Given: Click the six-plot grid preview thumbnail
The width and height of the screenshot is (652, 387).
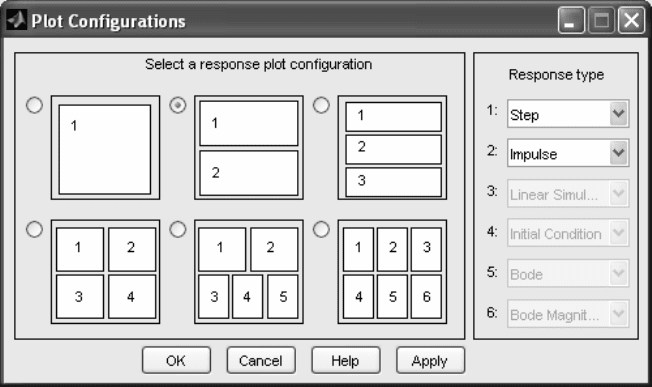Looking at the screenshot, I should (x=392, y=271).
